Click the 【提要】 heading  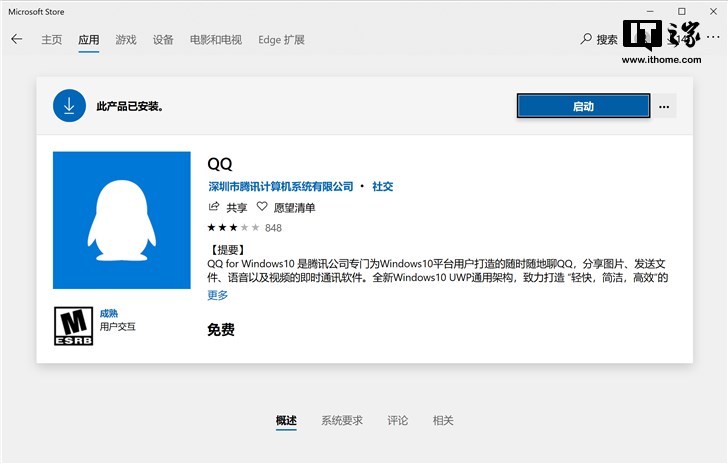click(x=228, y=250)
